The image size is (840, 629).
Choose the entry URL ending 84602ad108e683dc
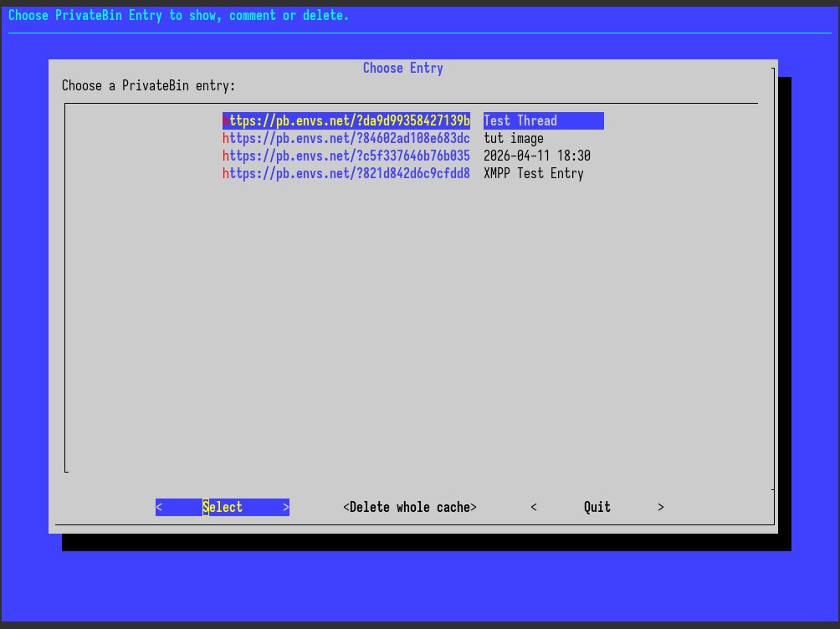[346, 138]
